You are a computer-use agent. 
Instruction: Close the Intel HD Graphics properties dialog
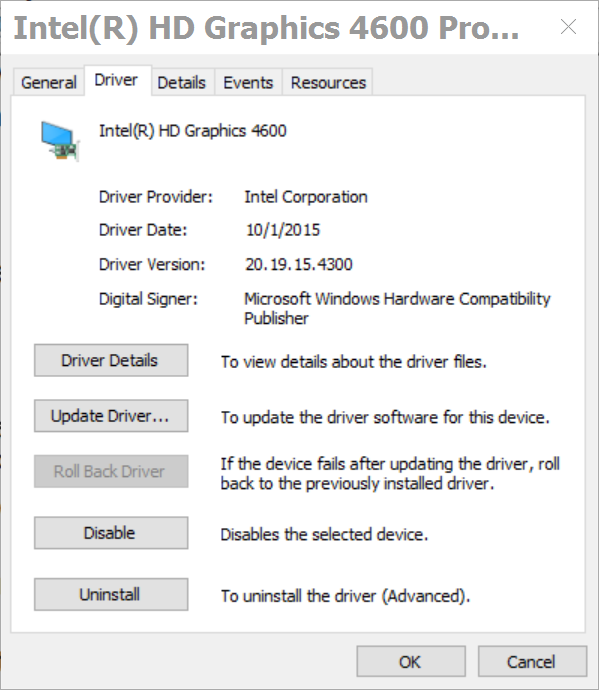click(x=568, y=27)
